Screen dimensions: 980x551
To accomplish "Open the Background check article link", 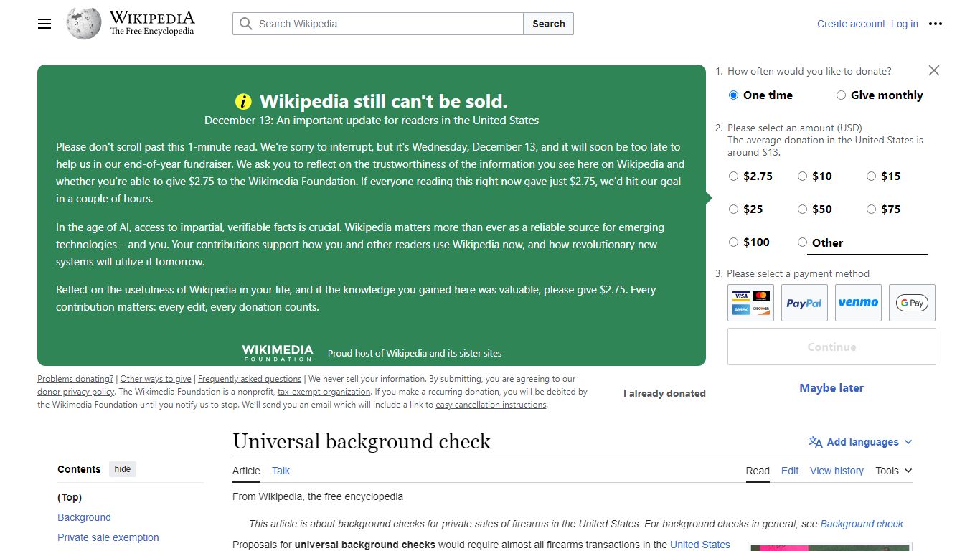I will [862, 524].
